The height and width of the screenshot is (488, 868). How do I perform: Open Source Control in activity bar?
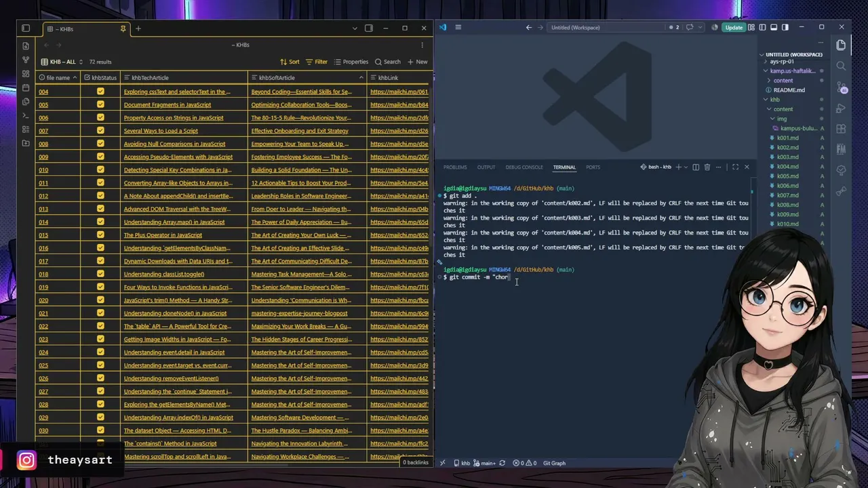point(842,87)
